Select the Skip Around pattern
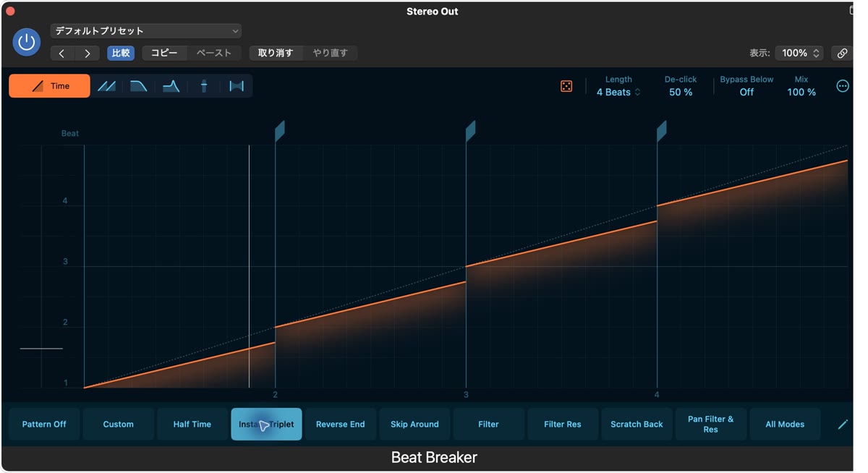This screenshot has height=473, width=868. click(414, 425)
